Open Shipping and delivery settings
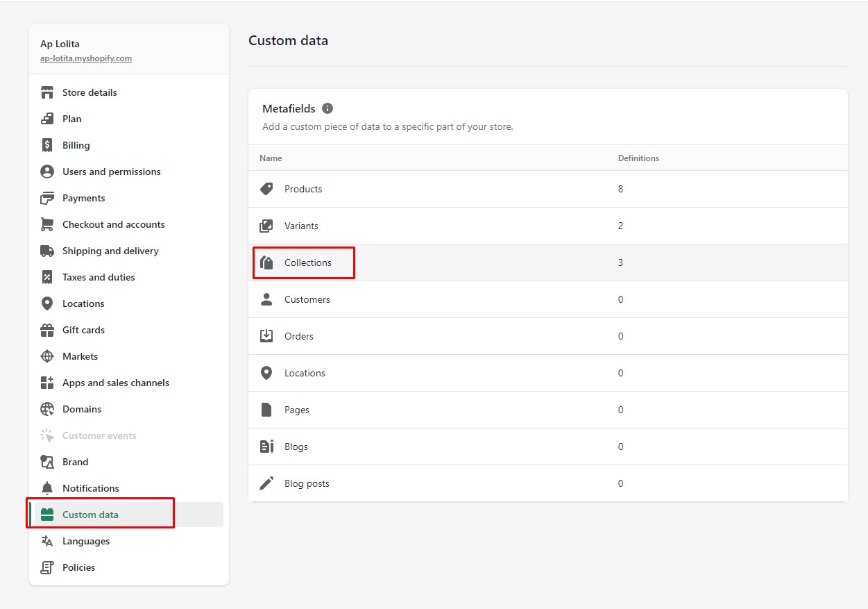Screen dimensions: 868x609 coord(110,251)
